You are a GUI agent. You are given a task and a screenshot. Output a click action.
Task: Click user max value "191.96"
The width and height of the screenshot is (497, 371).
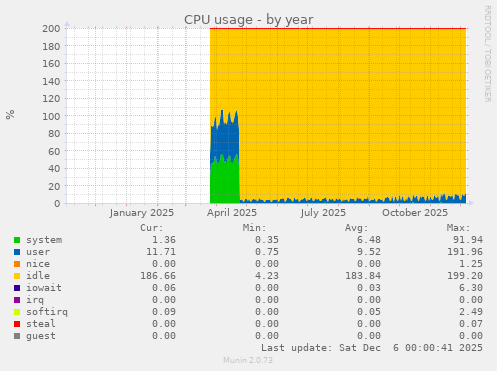click(x=465, y=252)
